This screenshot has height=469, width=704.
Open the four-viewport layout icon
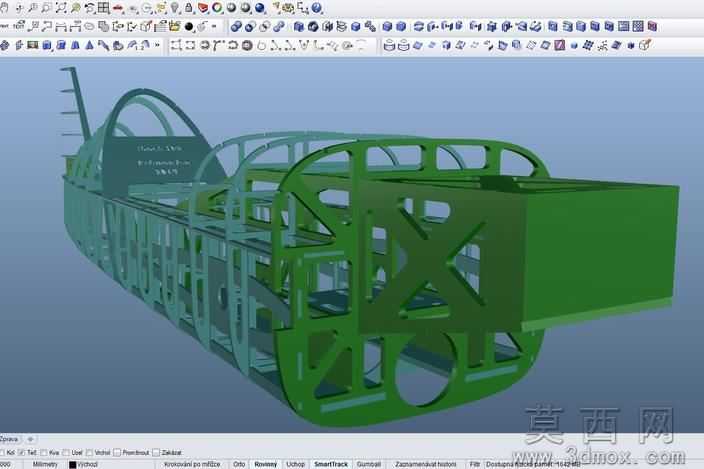(x=104, y=8)
